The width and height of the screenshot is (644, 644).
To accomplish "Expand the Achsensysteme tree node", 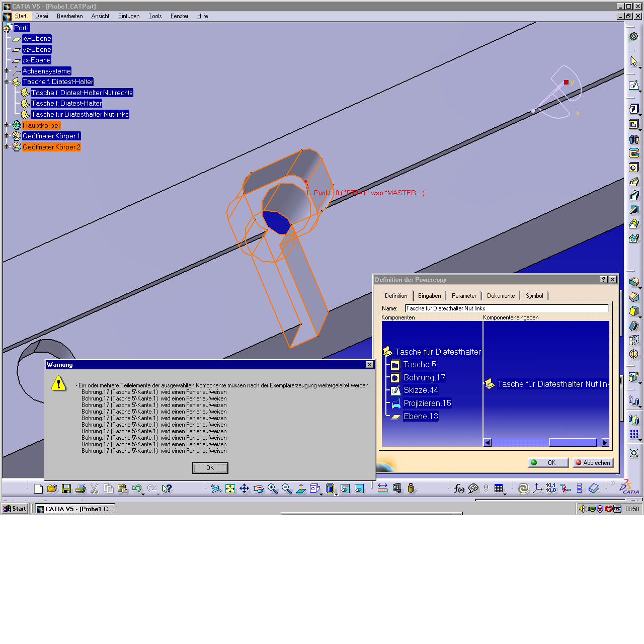I will tap(7, 71).
